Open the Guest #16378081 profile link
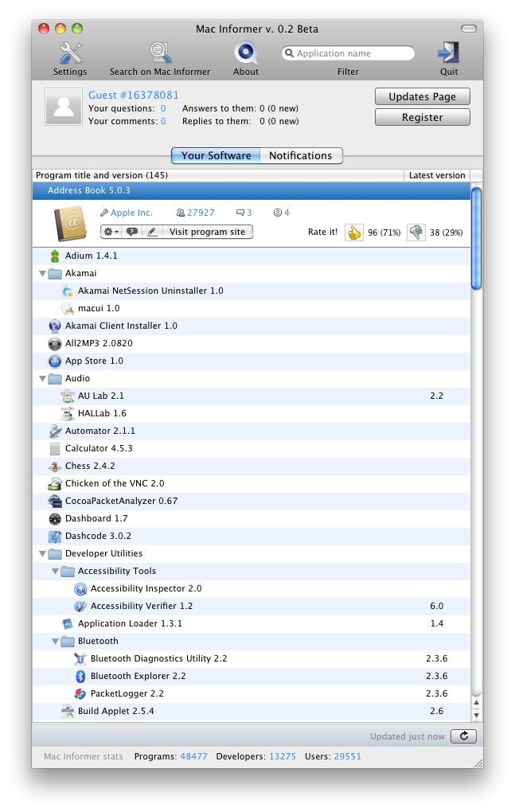515x812 pixels. (134, 96)
